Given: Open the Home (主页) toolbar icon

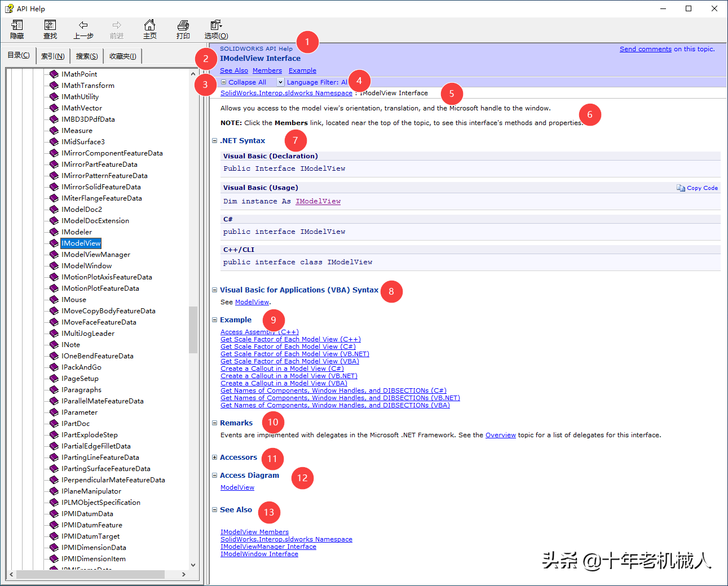Looking at the screenshot, I should click(150, 25).
